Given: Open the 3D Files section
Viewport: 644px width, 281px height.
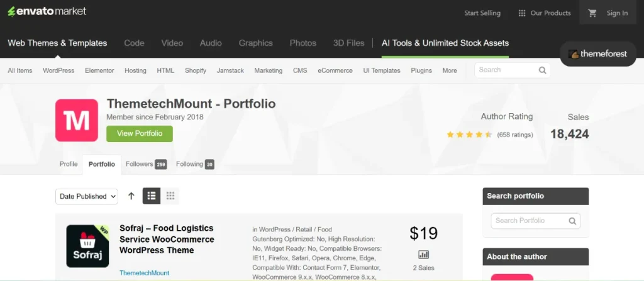Looking at the screenshot, I should pos(348,43).
